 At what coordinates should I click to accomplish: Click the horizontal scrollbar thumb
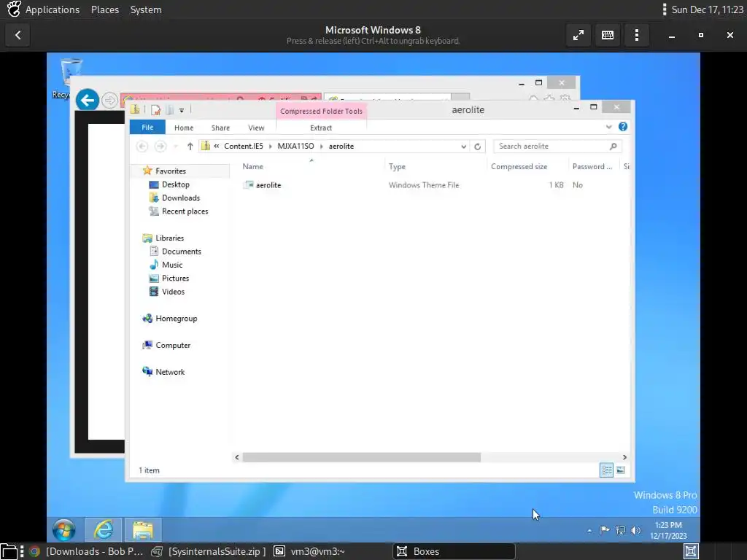(x=362, y=457)
